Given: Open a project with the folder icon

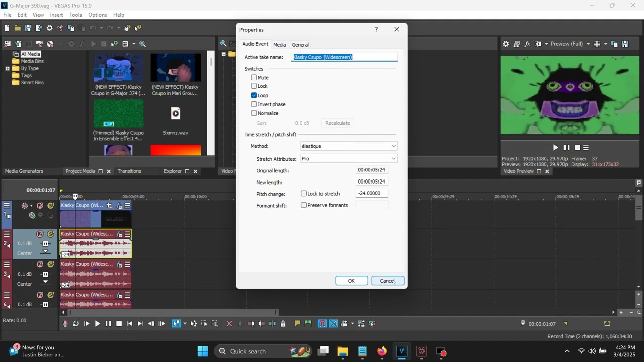Looking at the screenshot, I should pos(17,28).
